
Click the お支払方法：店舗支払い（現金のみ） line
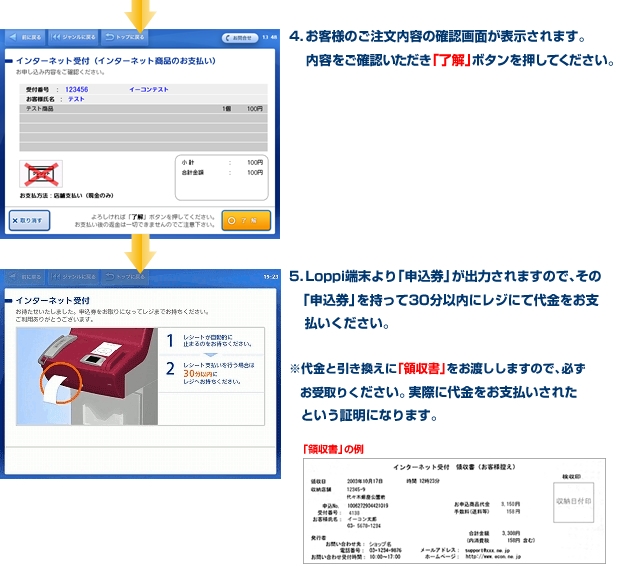pyautogui.click(x=66, y=195)
